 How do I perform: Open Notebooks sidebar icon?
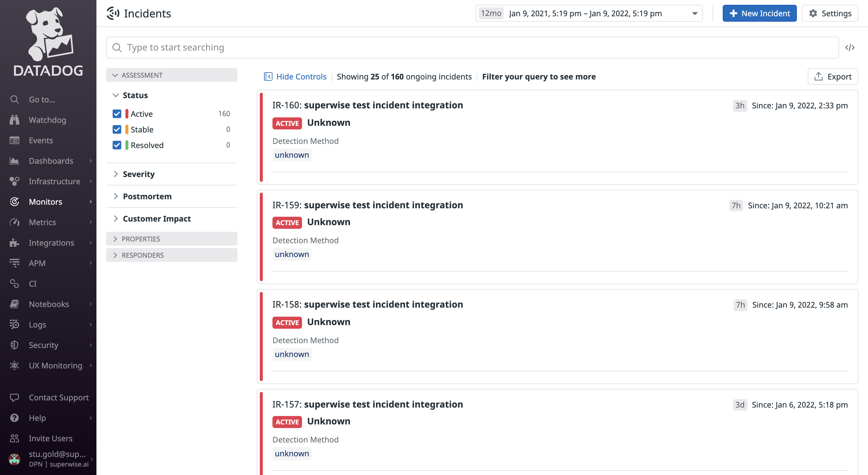(14, 304)
